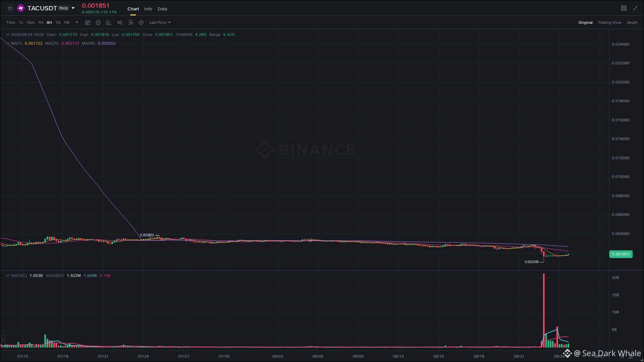The image size is (644, 362).
Task: Click the MA(7) value 0.001722
Action: [x=34, y=43]
